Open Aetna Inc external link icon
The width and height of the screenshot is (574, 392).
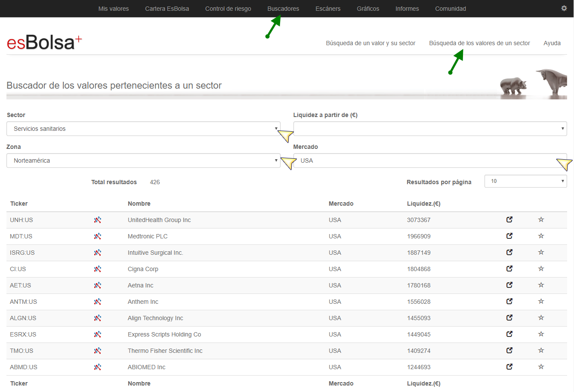tap(509, 285)
